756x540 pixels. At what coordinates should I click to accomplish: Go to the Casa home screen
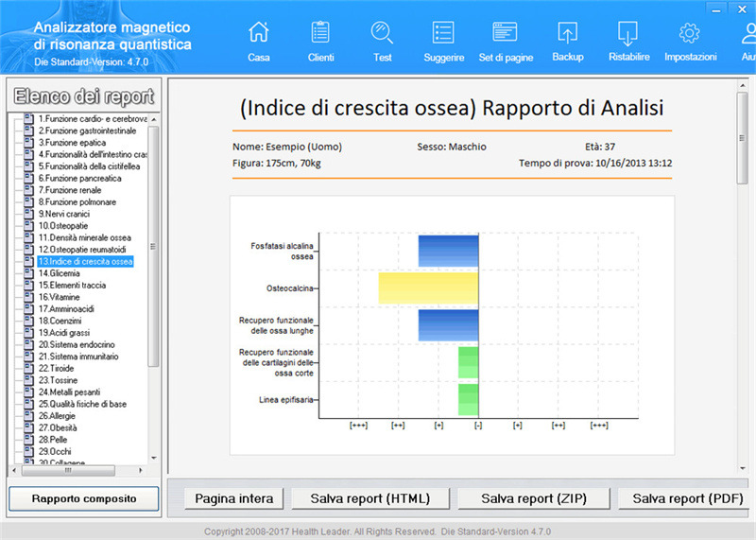(258, 40)
